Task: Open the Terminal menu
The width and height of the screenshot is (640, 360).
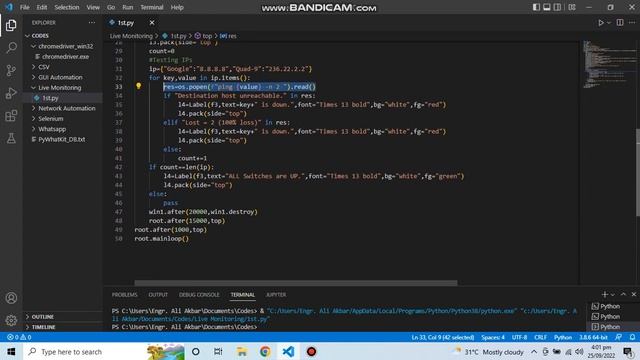Action: [x=152, y=7]
